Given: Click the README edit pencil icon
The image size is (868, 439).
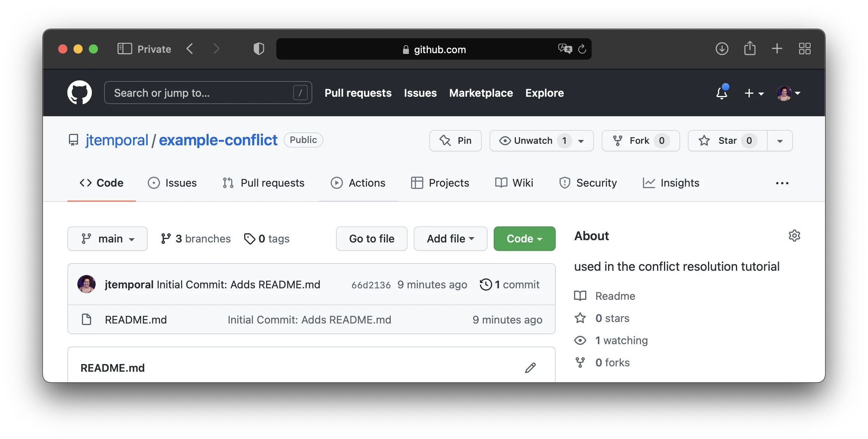Looking at the screenshot, I should [x=530, y=368].
